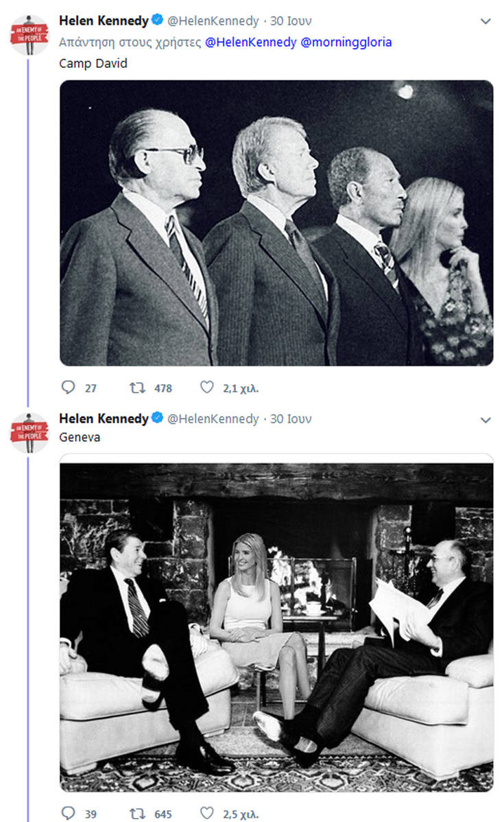Open the Camp David tweet options chevron
Screen dimensions: 504x822
point(485,21)
